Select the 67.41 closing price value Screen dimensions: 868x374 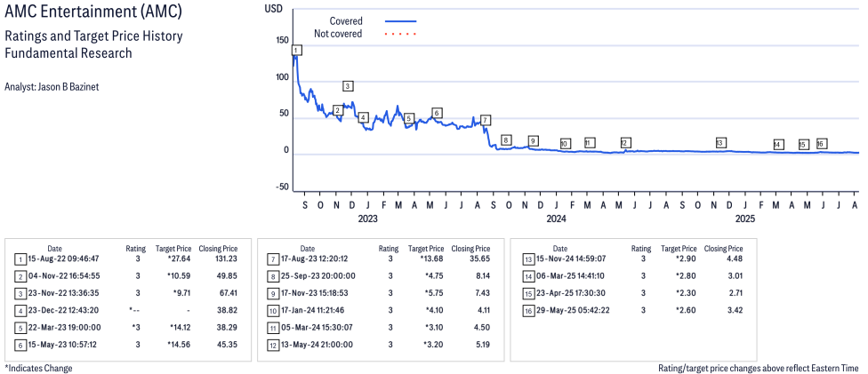228,292
